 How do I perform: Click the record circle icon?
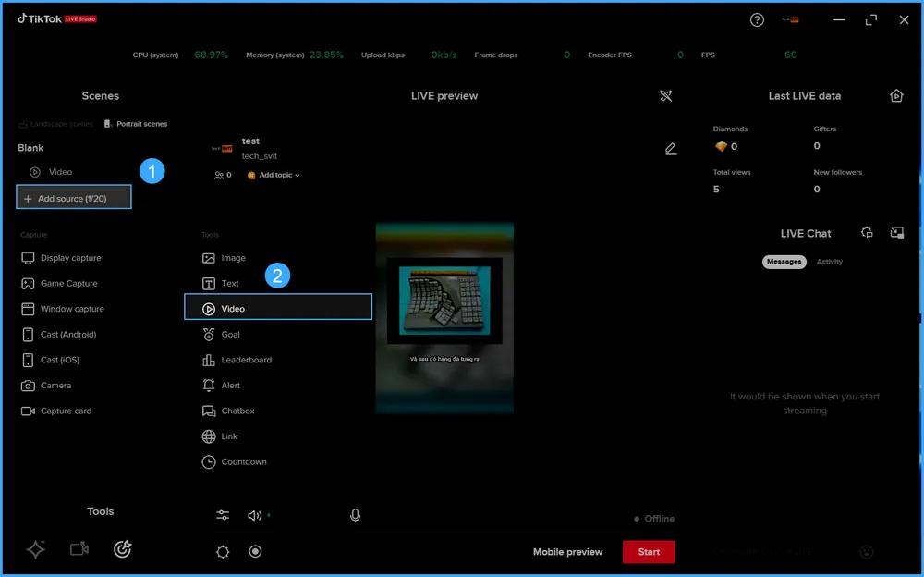[255, 551]
